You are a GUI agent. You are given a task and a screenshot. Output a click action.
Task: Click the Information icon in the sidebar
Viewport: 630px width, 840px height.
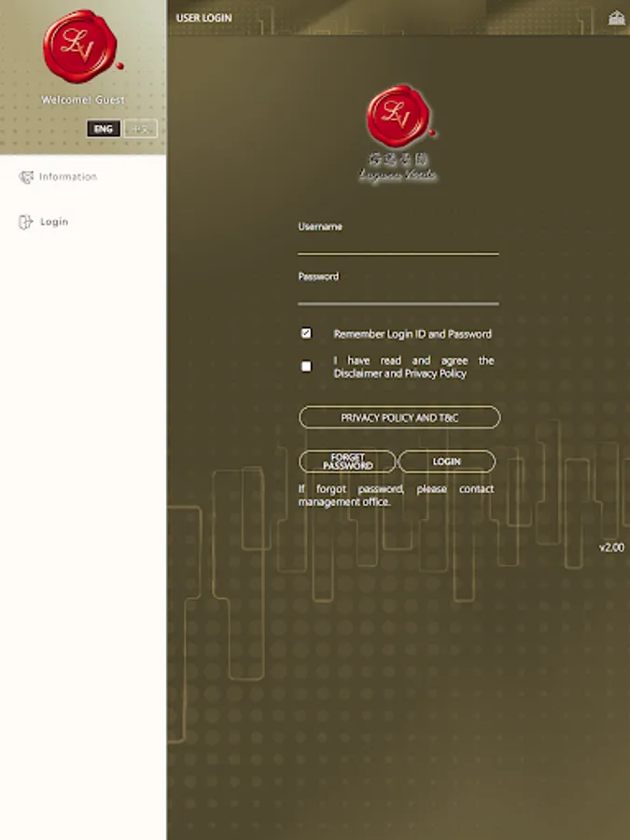click(x=26, y=176)
